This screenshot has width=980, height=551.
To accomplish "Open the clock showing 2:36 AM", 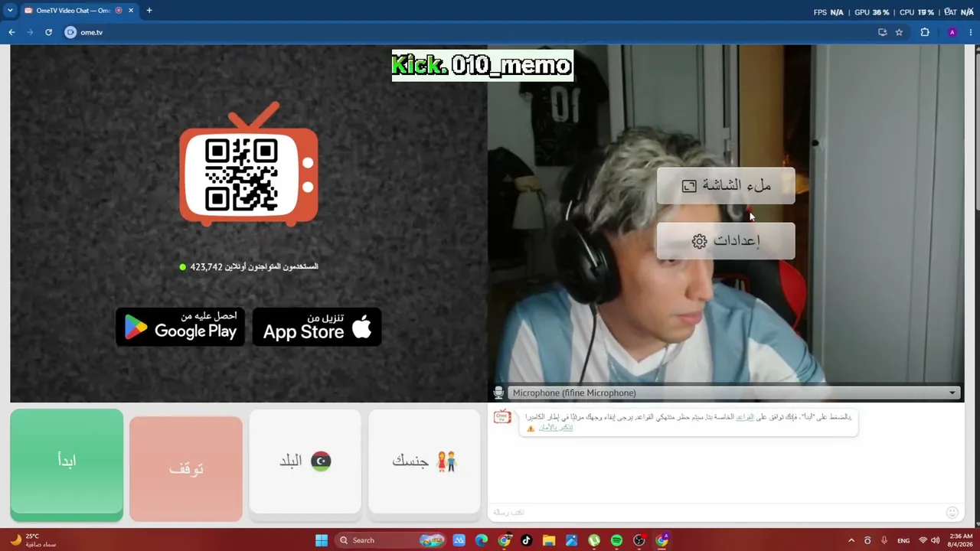I will point(961,540).
